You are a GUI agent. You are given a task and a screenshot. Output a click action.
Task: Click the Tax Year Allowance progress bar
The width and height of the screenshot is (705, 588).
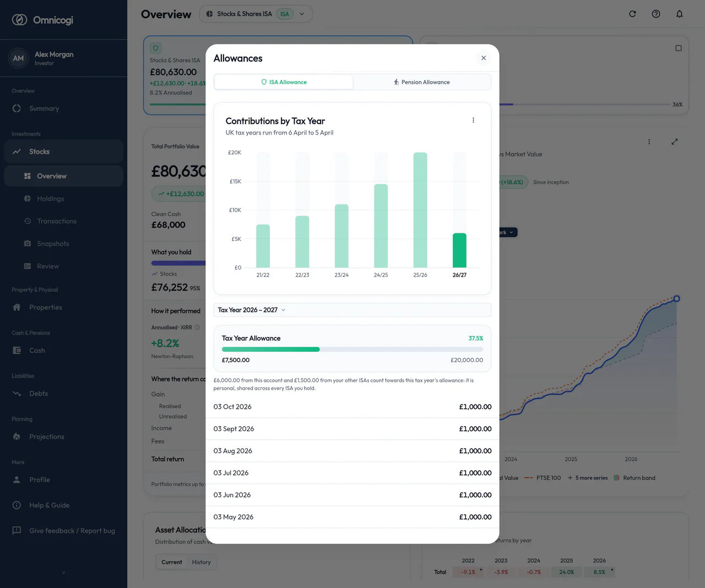352,349
